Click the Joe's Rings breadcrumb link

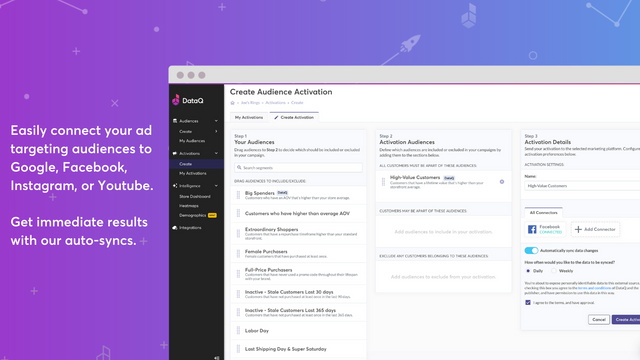click(x=250, y=103)
